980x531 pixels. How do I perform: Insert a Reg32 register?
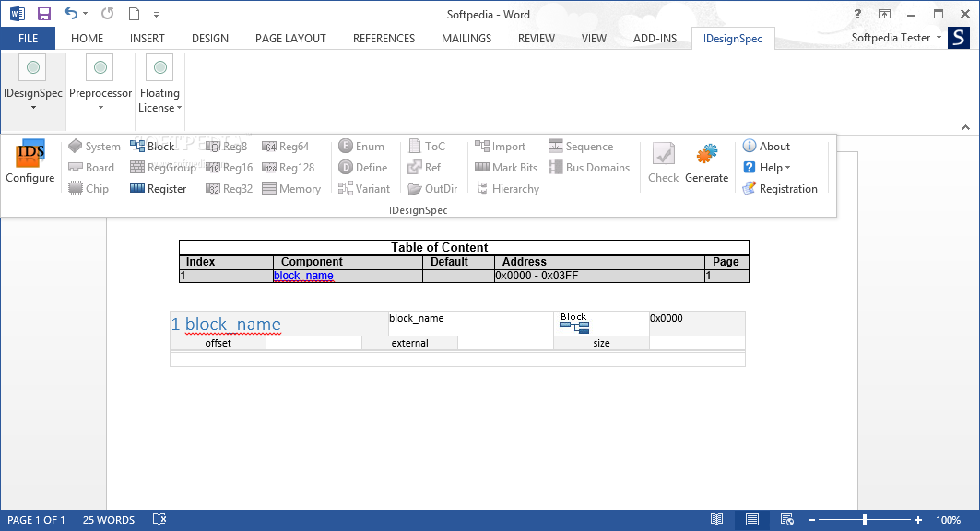coord(229,189)
